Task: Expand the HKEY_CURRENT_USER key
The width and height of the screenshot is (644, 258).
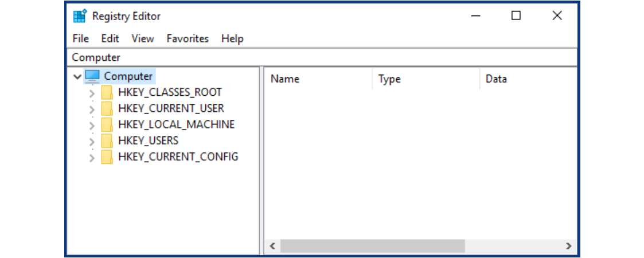Action: tap(92, 110)
